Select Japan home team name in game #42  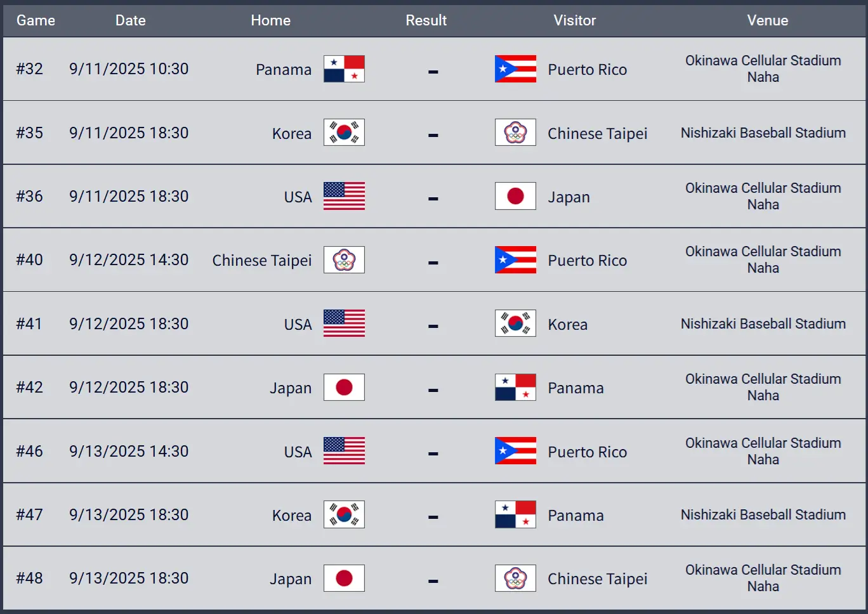click(x=291, y=388)
